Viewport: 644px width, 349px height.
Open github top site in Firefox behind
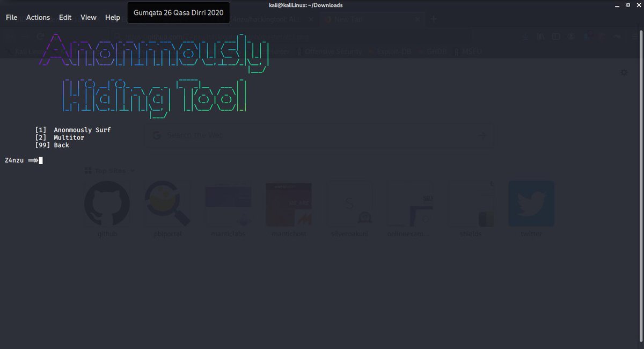[107, 209]
